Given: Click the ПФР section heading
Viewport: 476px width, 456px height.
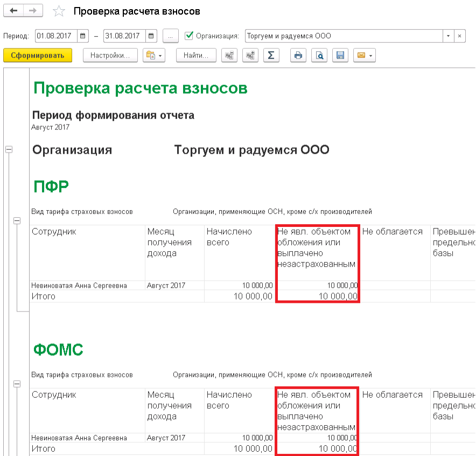Looking at the screenshot, I should tap(51, 186).
